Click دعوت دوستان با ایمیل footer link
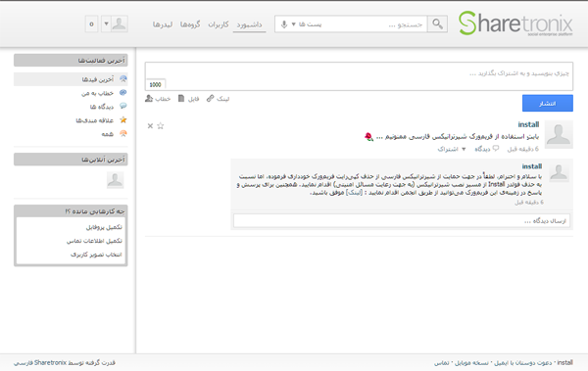 [x=522, y=363]
